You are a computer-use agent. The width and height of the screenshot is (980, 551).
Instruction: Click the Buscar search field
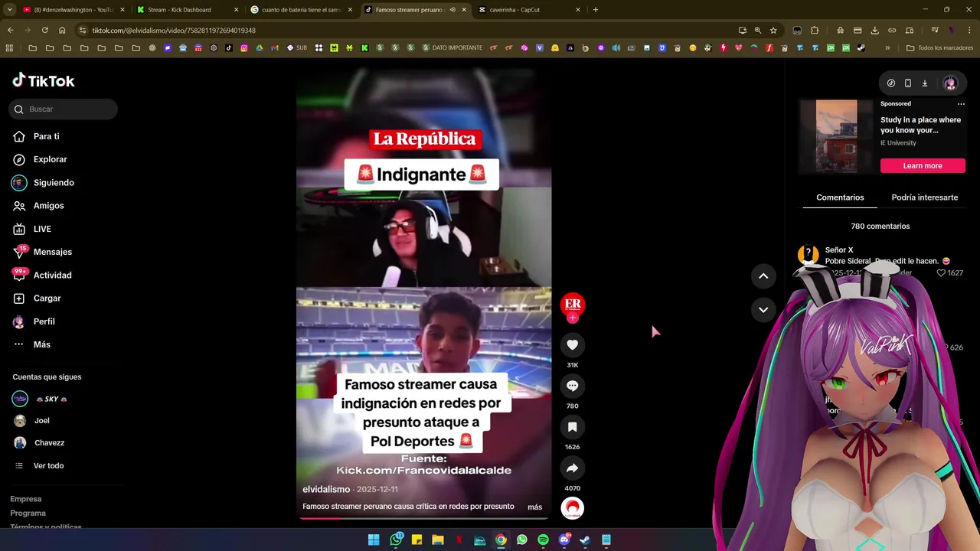tap(64, 109)
